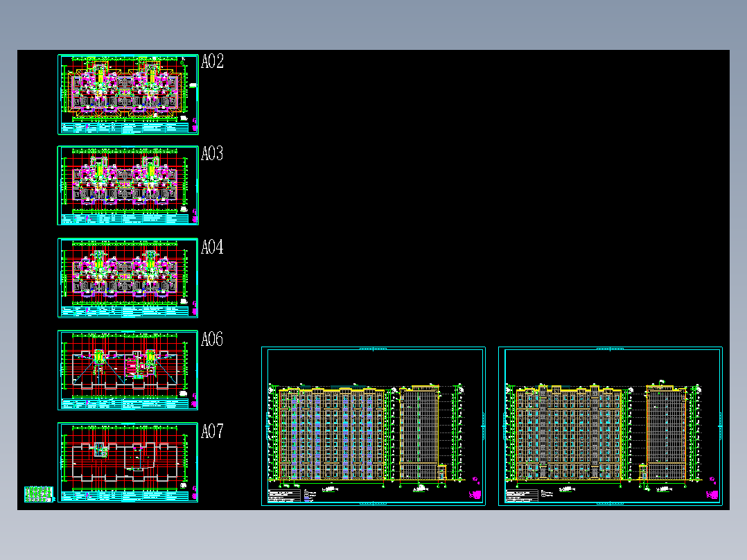Click the notes block in left elevation sheet
Viewport: 747px width, 560px height.
[284, 496]
